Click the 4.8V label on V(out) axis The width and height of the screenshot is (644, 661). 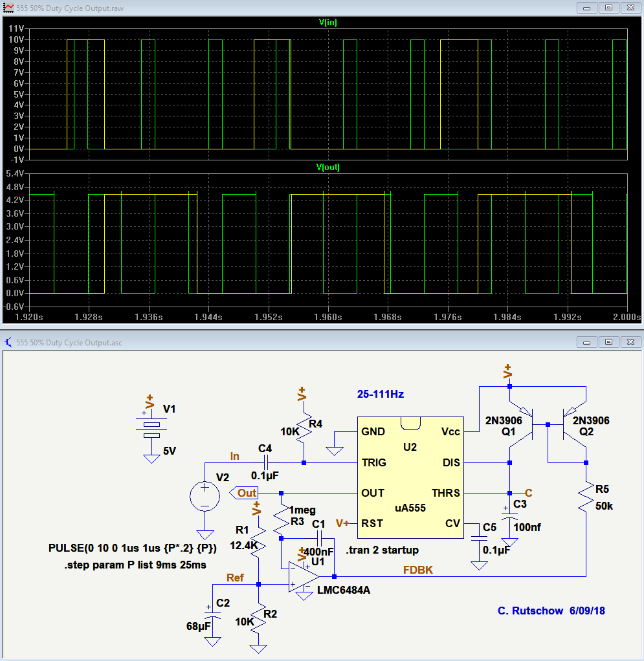click(x=15, y=187)
